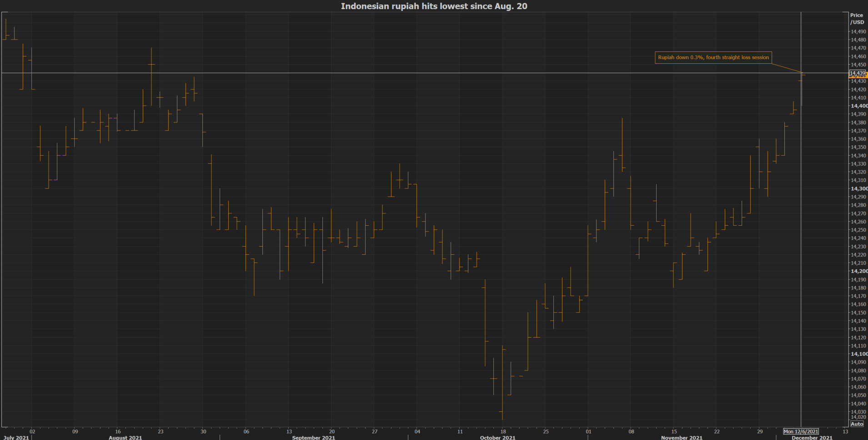868x440 pixels.
Task: Select the 14,100 price axis label
Action: tap(859, 354)
